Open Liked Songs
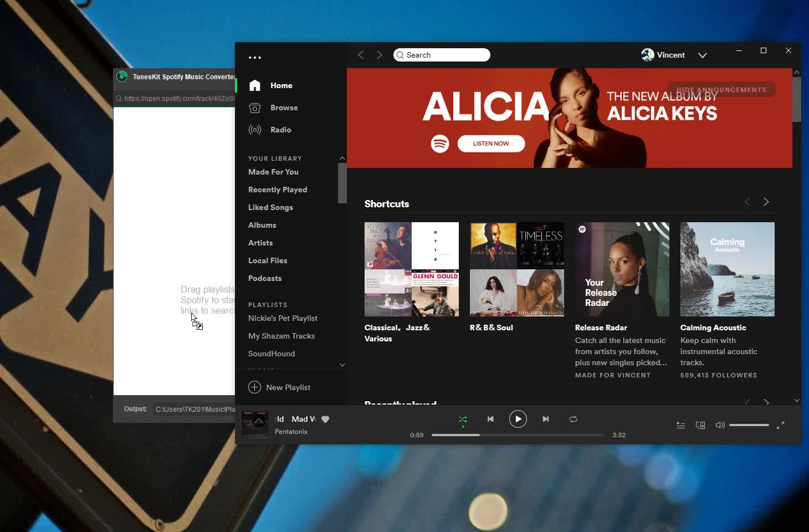 (x=270, y=207)
